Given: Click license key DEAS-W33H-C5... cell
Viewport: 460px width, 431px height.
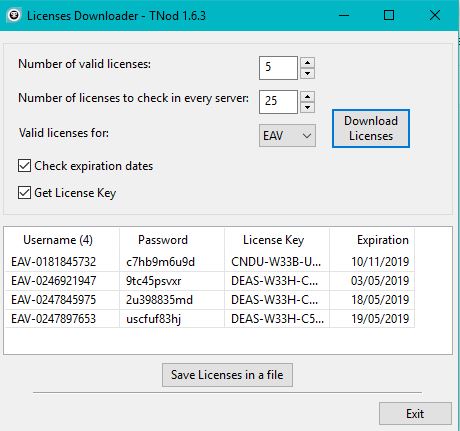Looking at the screenshot, I should tap(277, 319).
